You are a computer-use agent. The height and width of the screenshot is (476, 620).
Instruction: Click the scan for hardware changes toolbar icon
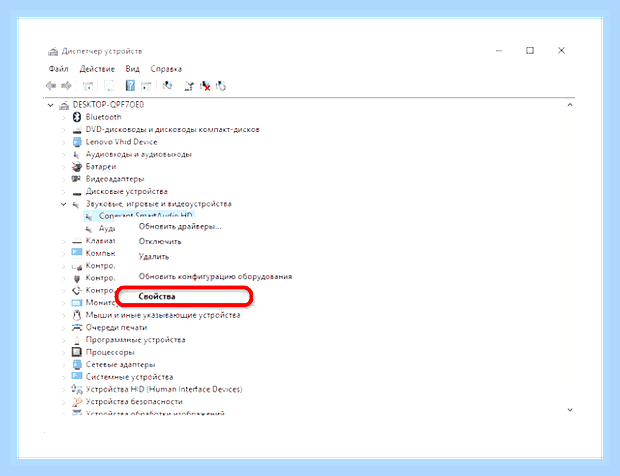[x=168, y=85]
